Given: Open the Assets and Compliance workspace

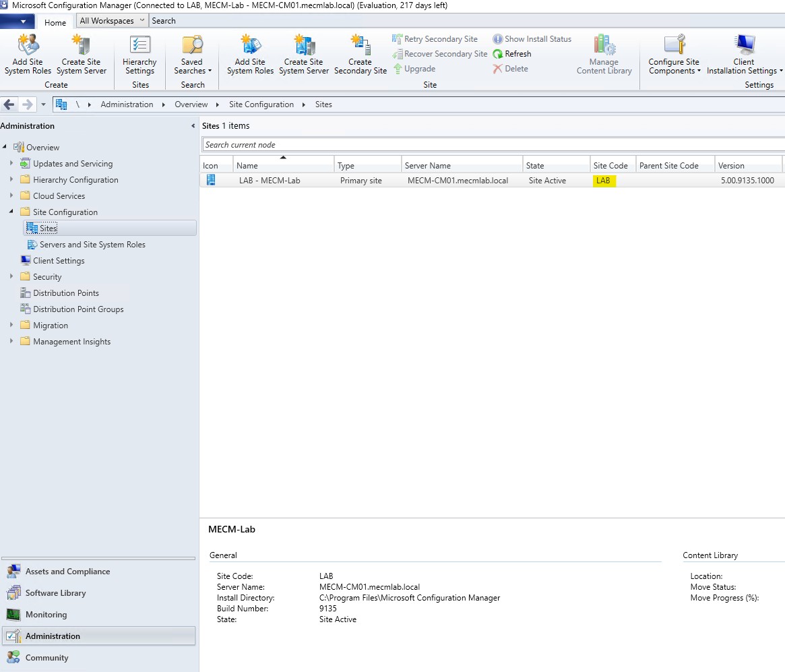Looking at the screenshot, I should click(x=67, y=572).
